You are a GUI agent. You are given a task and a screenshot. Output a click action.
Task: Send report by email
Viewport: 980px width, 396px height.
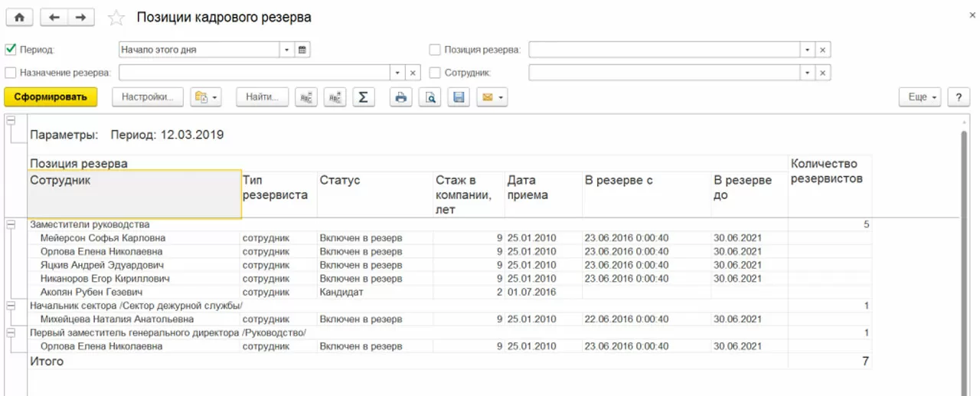[492, 97]
